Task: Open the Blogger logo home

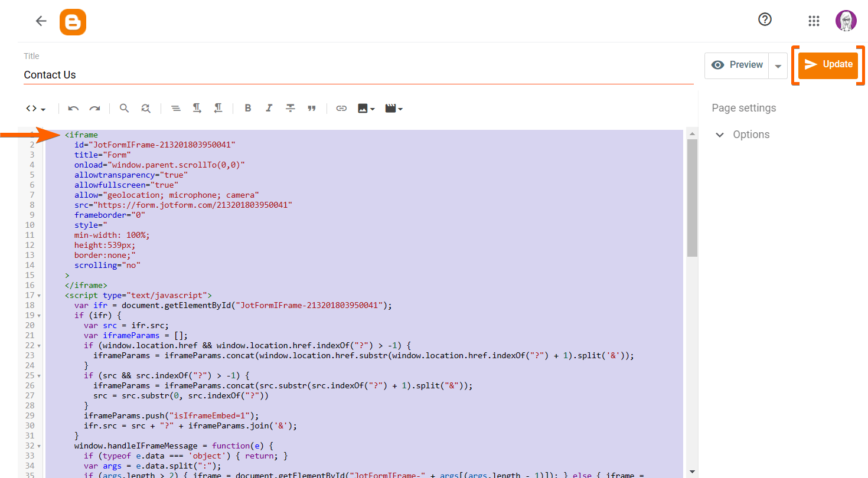Action: (x=73, y=22)
